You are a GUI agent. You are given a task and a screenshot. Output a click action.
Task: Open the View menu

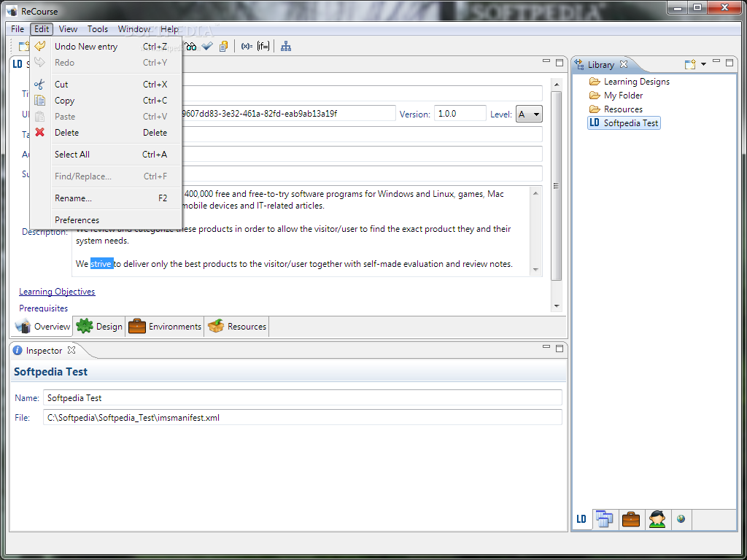[x=68, y=29]
